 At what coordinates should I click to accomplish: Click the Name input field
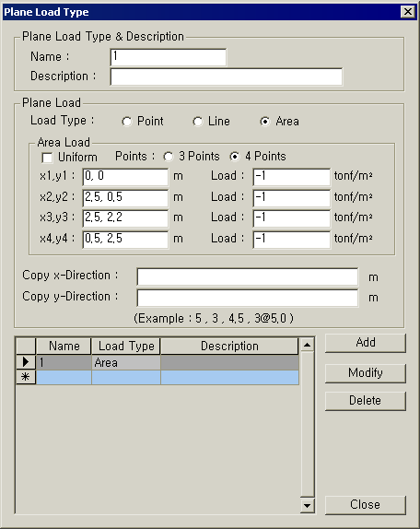coord(169,57)
